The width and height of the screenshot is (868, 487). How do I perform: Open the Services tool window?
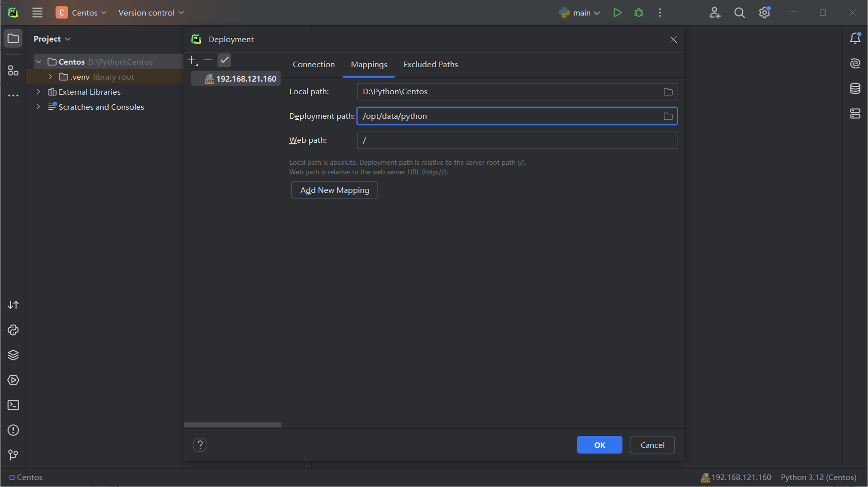coord(14,380)
